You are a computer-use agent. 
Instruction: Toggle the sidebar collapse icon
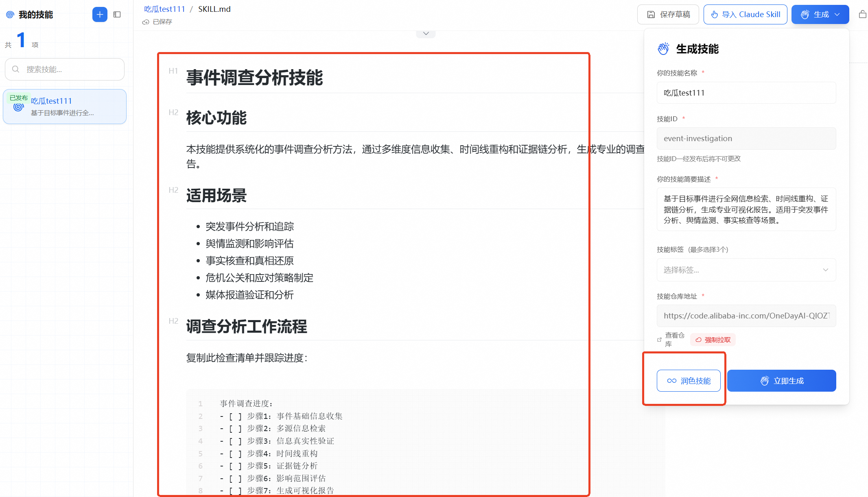117,15
